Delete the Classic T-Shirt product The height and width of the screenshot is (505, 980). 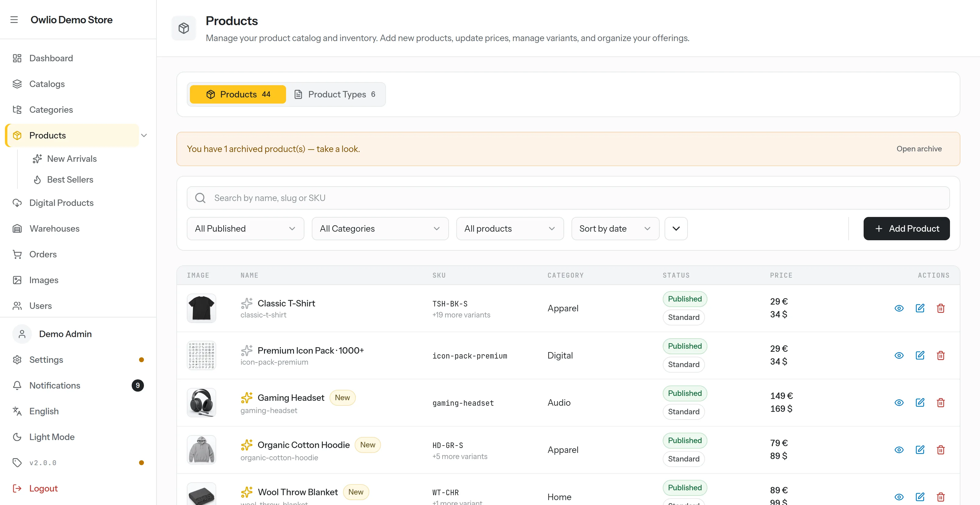tap(940, 308)
